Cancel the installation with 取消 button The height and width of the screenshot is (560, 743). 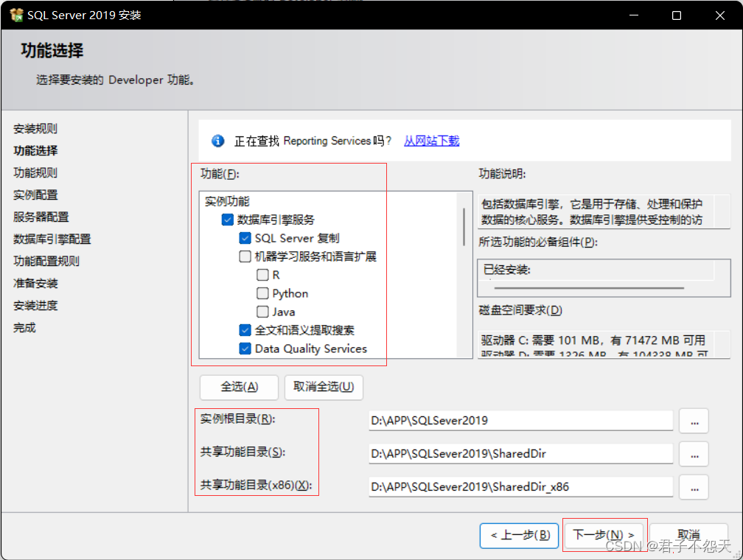point(688,536)
